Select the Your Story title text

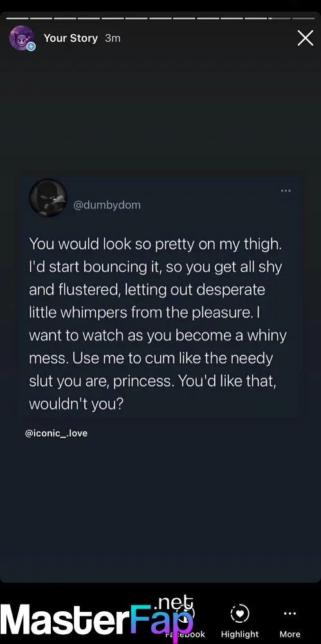[71, 38]
